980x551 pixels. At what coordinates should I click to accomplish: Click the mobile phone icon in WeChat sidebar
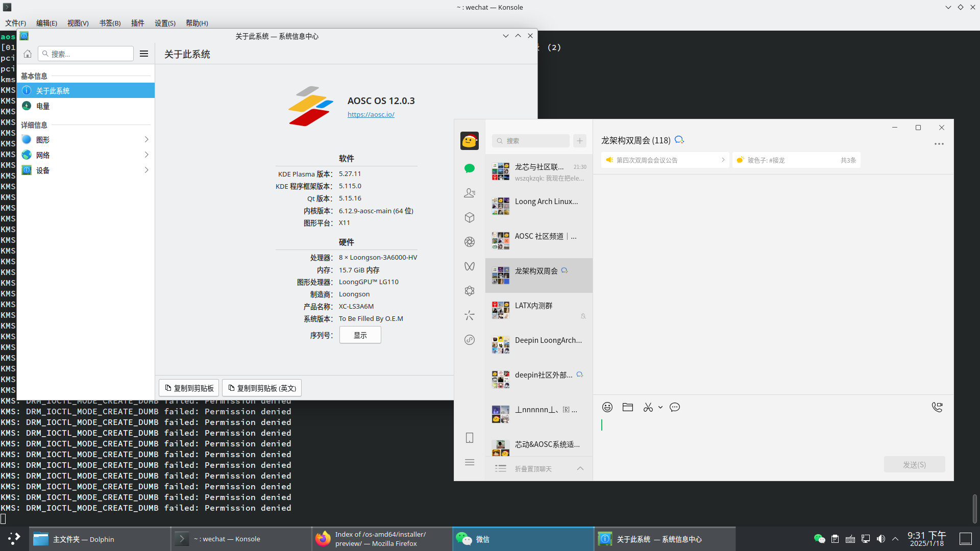470,437
